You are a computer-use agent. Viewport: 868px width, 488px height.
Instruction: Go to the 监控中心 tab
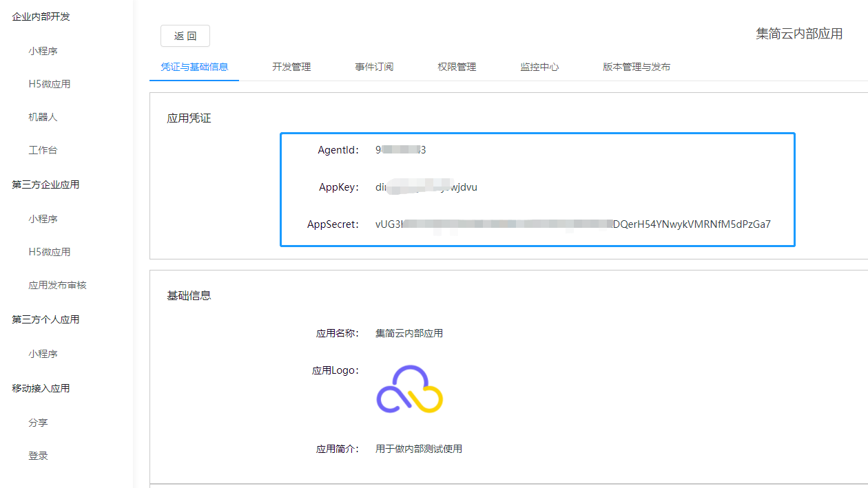[x=539, y=67]
